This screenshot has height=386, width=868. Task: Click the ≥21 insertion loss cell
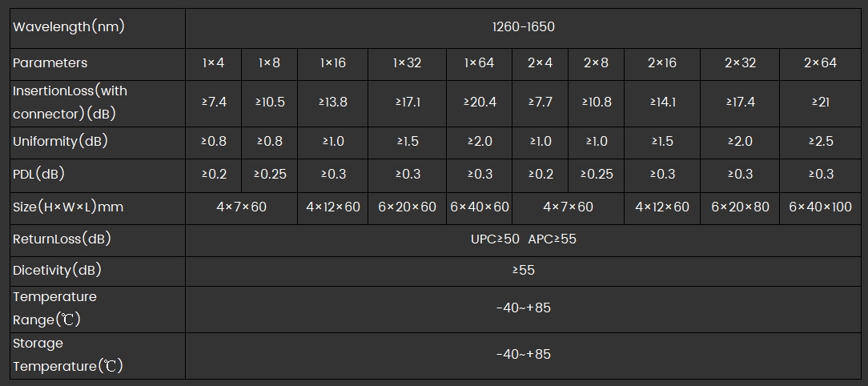pos(820,102)
